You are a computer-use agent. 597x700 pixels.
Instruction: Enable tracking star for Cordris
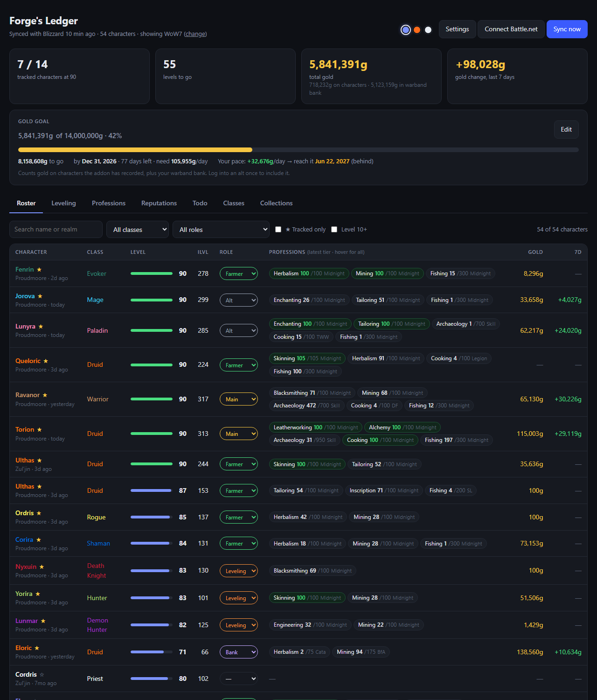click(x=42, y=675)
